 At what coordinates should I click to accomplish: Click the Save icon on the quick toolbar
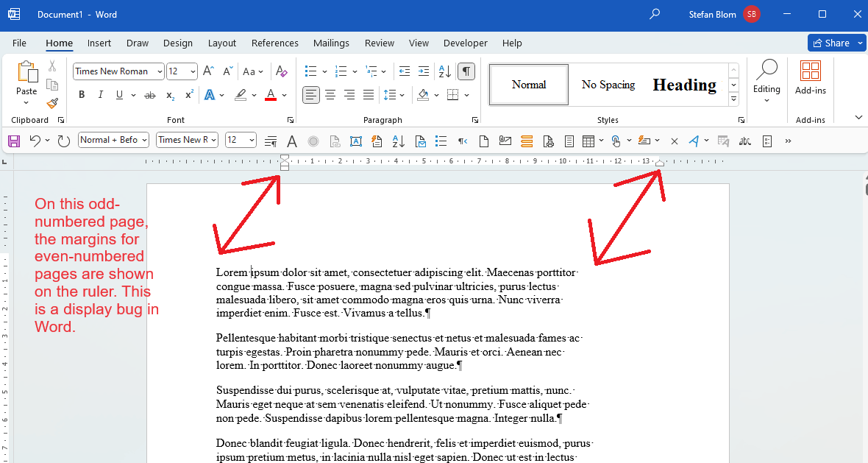point(13,141)
